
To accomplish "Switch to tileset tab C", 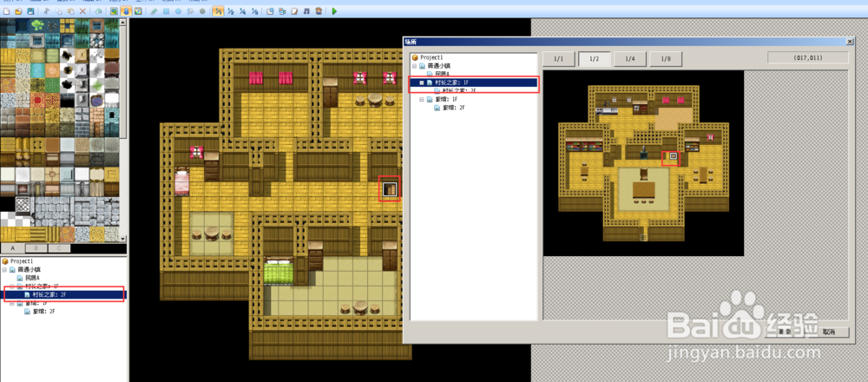I will pyautogui.click(x=59, y=248).
